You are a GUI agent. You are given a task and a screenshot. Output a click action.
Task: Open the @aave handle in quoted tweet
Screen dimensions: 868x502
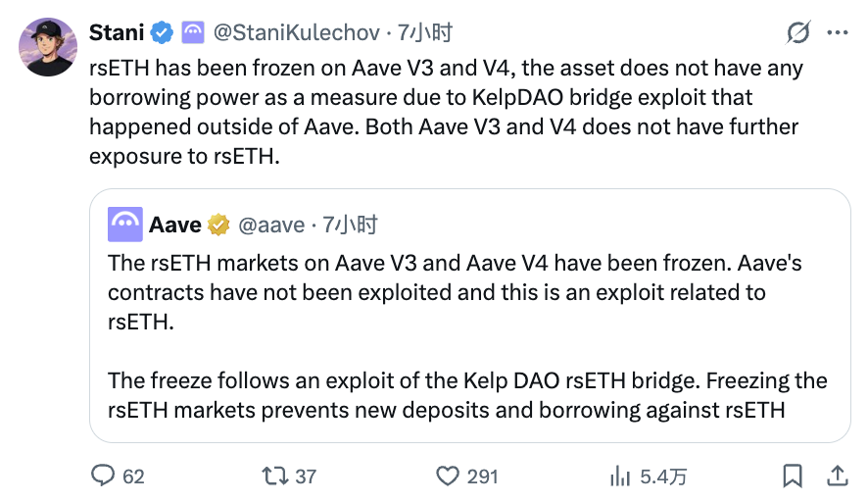(272, 225)
